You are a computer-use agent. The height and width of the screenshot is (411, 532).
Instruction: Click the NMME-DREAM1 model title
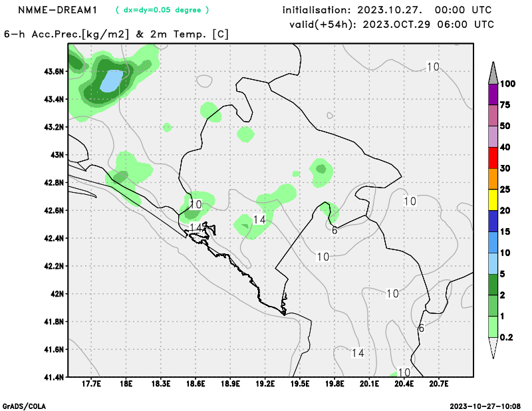57,10
